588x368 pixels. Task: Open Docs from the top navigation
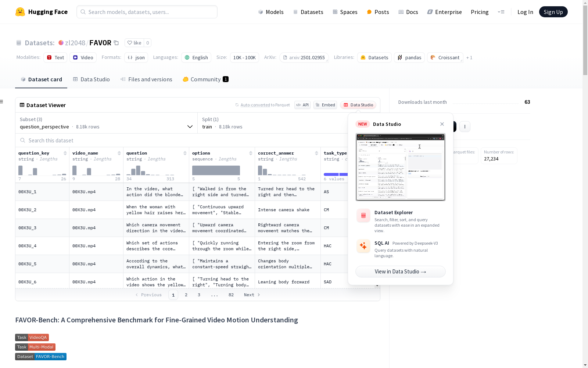408,12
